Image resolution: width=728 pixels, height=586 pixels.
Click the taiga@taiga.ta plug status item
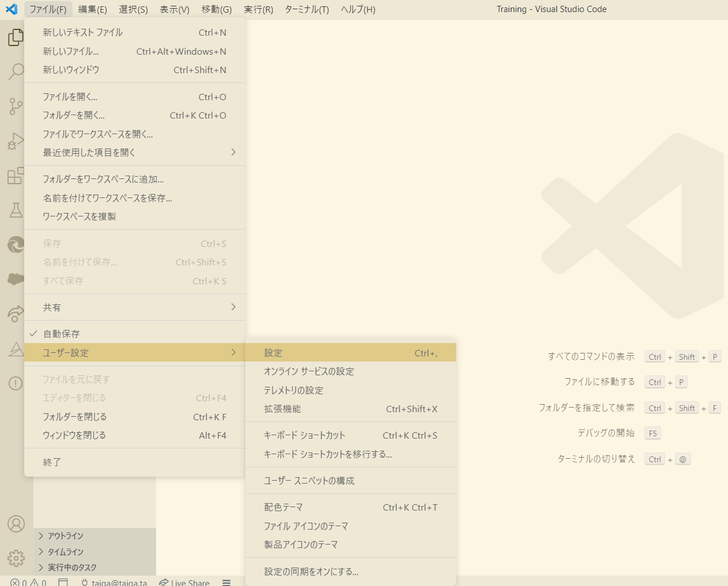click(113, 582)
